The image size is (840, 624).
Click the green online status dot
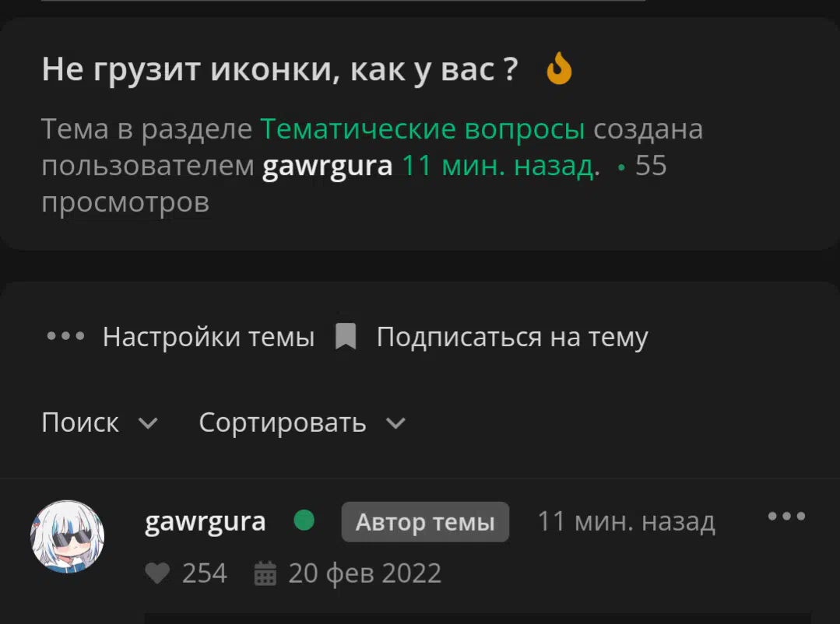click(304, 520)
